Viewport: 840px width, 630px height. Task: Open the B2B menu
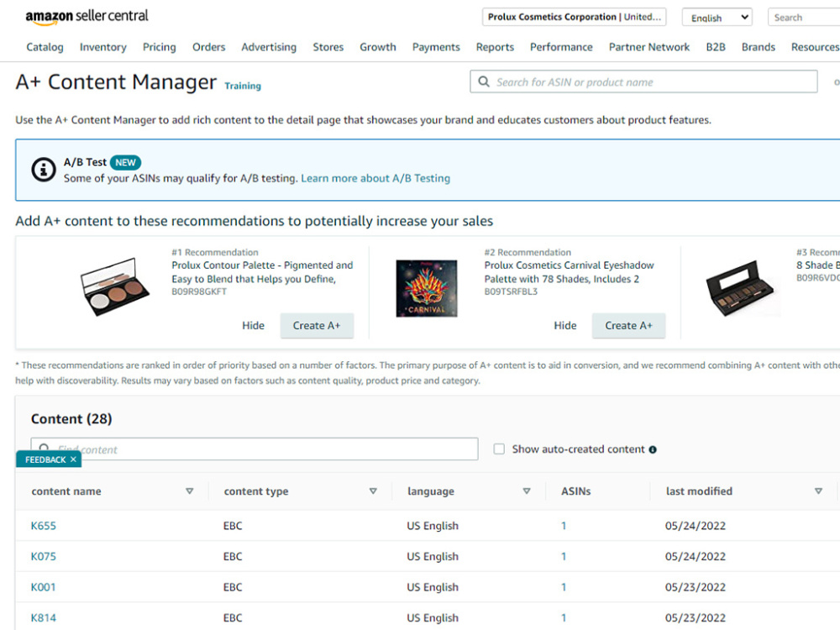716,47
